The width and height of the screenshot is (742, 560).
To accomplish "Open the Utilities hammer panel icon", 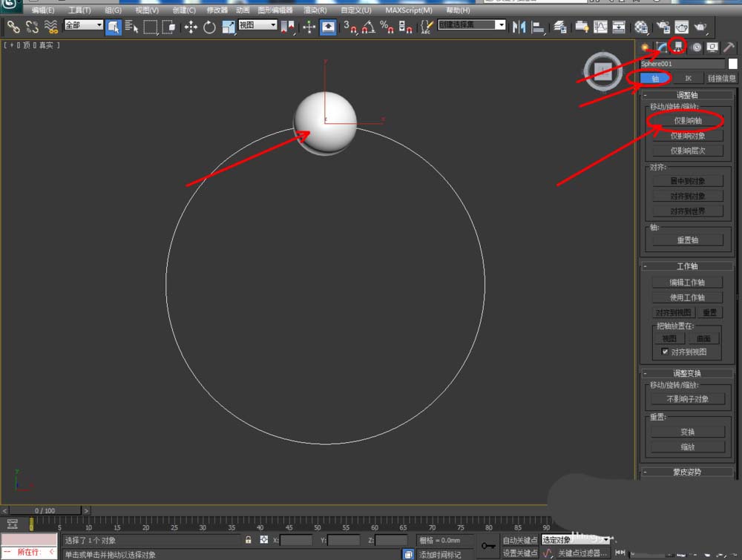I will tap(729, 47).
